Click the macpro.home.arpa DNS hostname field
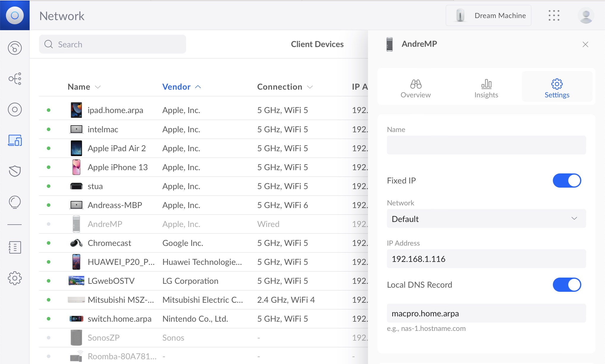Image resolution: width=605 pixels, height=364 pixels. click(x=486, y=313)
